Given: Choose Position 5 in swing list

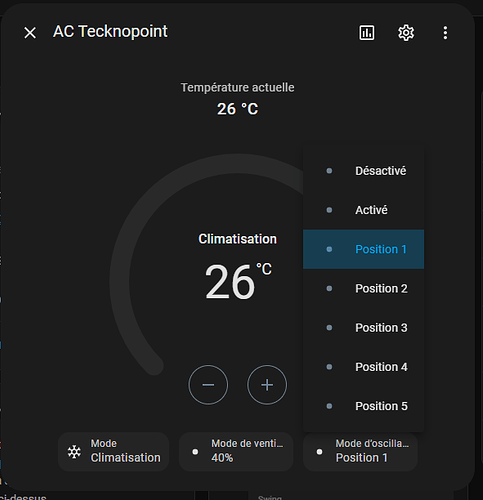Looking at the screenshot, I should [363, 406].
